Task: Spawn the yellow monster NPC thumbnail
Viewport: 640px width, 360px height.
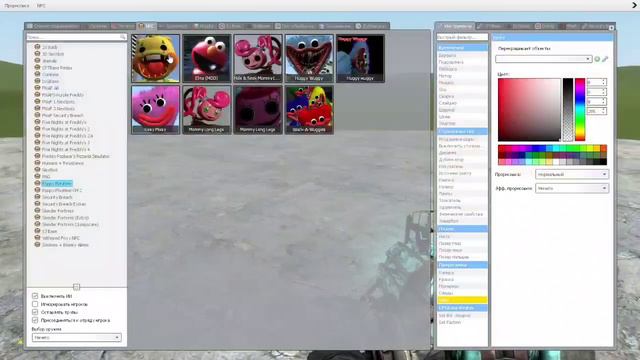Action: click(x=155, y=58)
